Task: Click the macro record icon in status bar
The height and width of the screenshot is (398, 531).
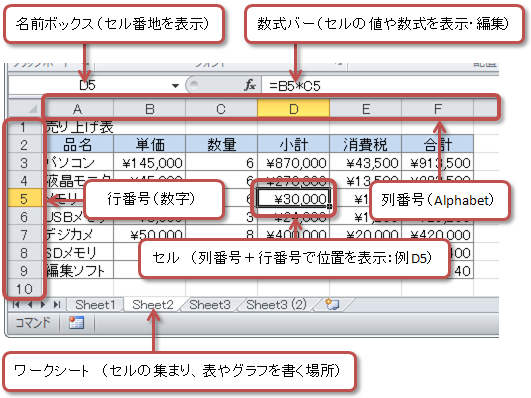Action: point(77,322)
